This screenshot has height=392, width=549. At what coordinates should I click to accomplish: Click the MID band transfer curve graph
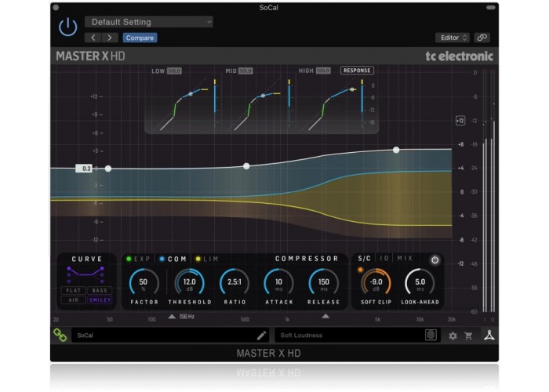[x=259, y=105]
